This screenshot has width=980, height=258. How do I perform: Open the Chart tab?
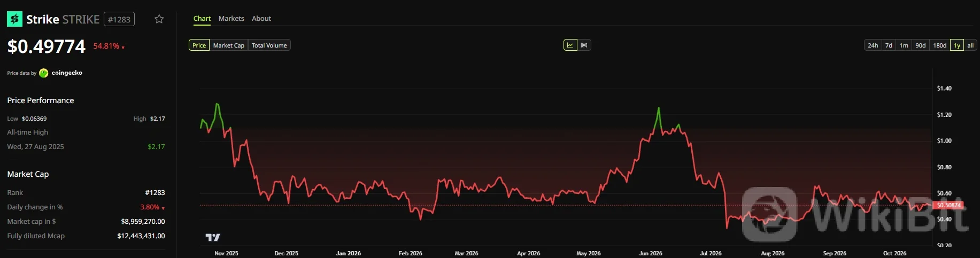202,19
